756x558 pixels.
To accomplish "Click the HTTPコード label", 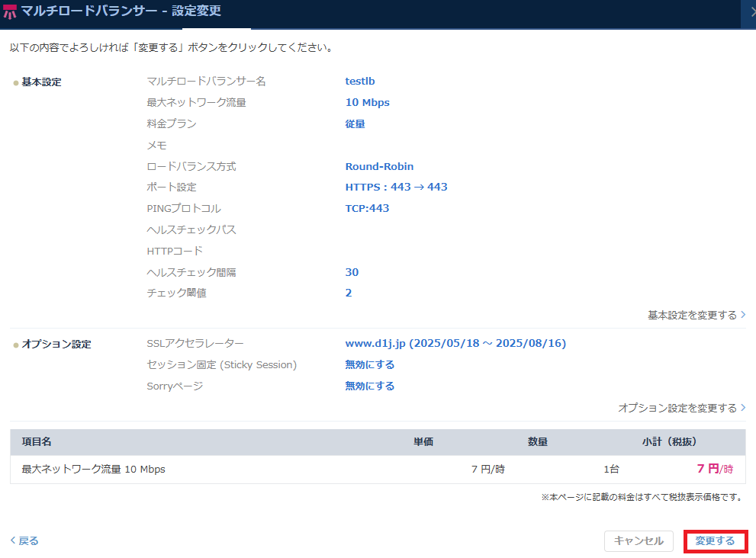I will click(x=175, y=251).
